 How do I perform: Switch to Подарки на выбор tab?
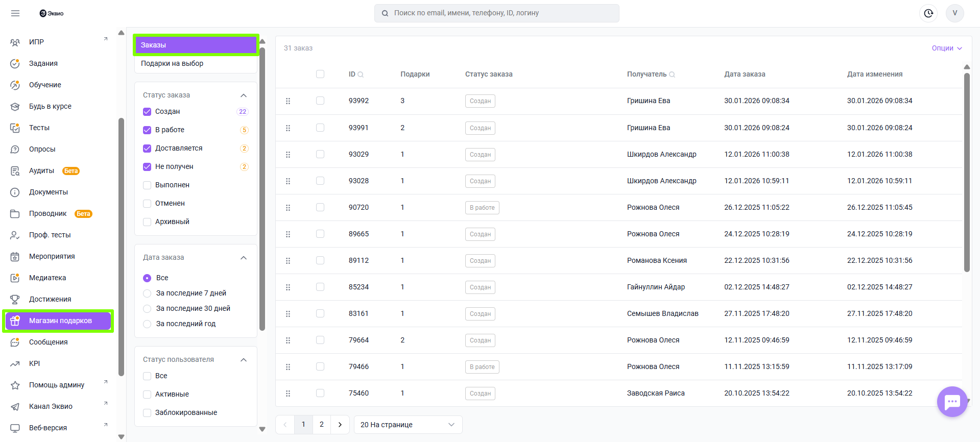click(172, 63)
